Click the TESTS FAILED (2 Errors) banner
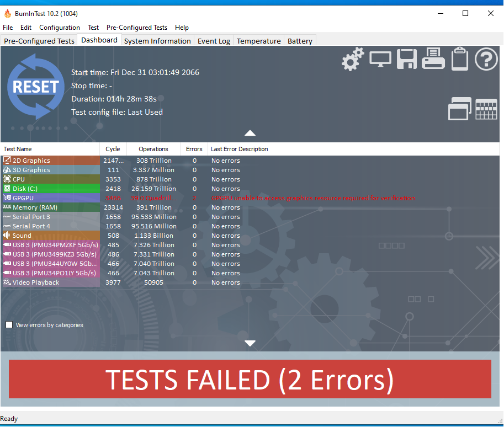504x427 pixels. 250,379
